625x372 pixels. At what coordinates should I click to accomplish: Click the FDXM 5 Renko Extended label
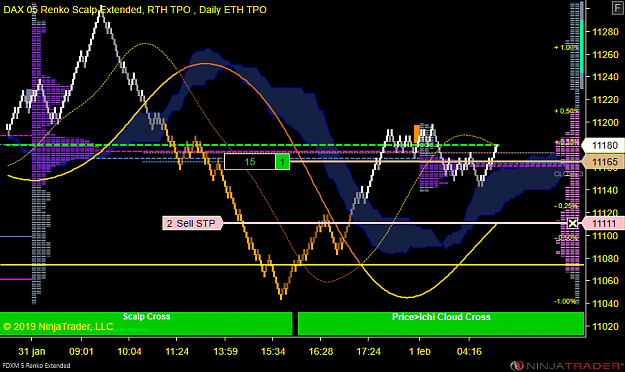coord(36,366)
